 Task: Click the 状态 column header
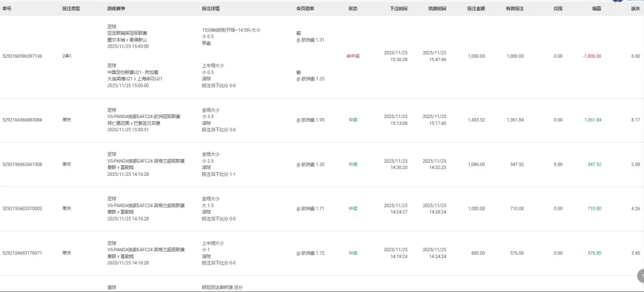(353, 9)
